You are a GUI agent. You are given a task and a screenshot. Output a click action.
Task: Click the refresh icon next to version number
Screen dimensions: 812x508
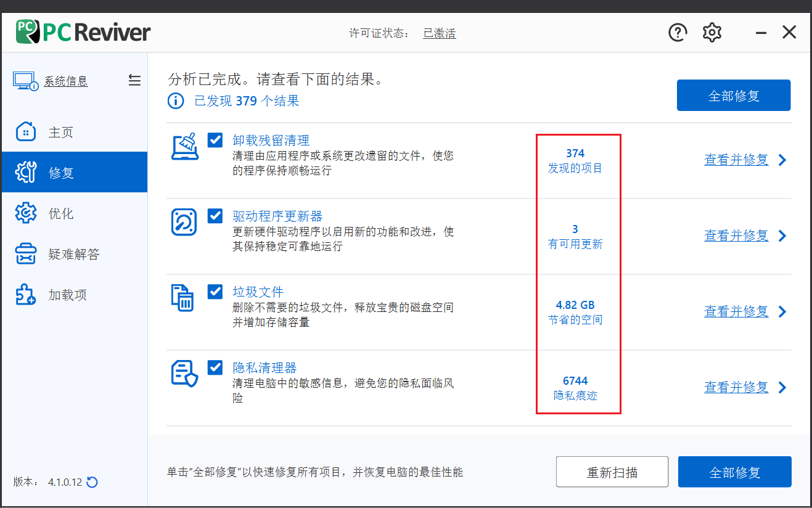click(x=92, y=481)
